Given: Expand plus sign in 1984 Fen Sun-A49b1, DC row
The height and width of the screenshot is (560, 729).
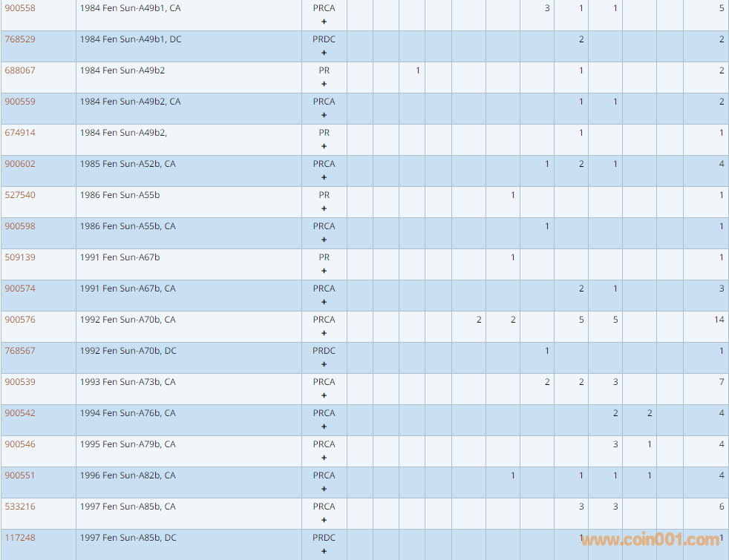Looking at the screenshot, I should (x=324, y=53).
